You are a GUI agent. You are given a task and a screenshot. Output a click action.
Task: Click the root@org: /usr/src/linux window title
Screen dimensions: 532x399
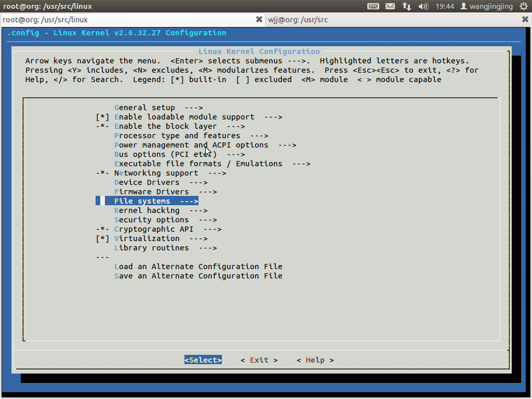47,6
